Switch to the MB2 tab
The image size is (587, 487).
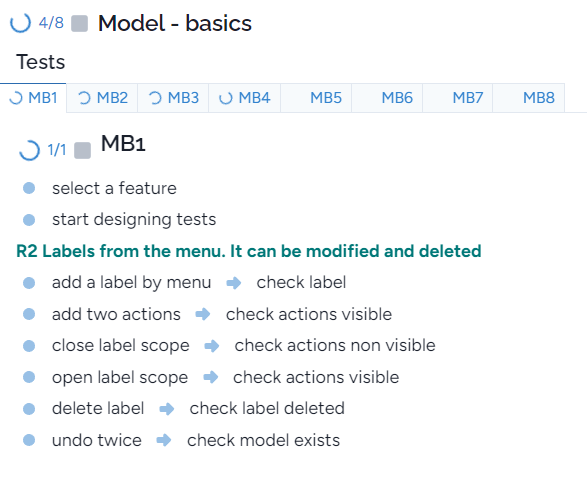point(102,98)
